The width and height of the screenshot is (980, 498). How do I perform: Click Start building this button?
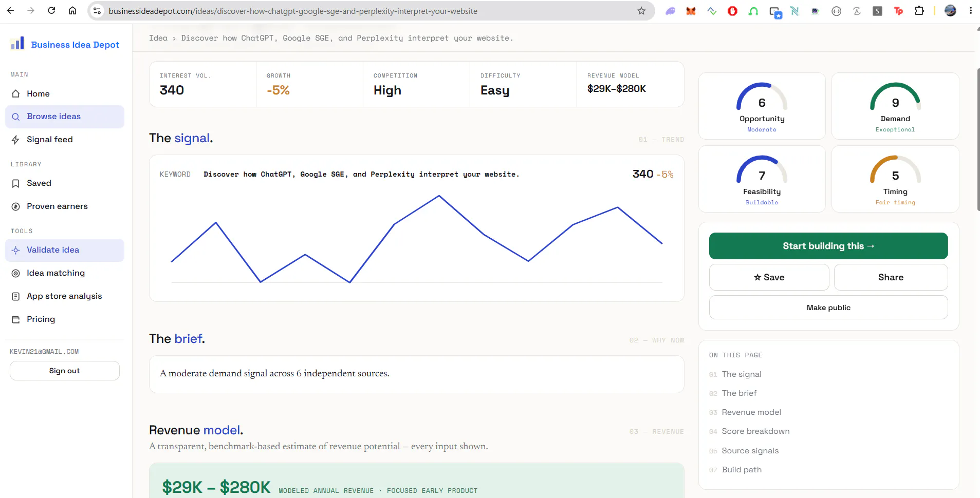[828, 246]
